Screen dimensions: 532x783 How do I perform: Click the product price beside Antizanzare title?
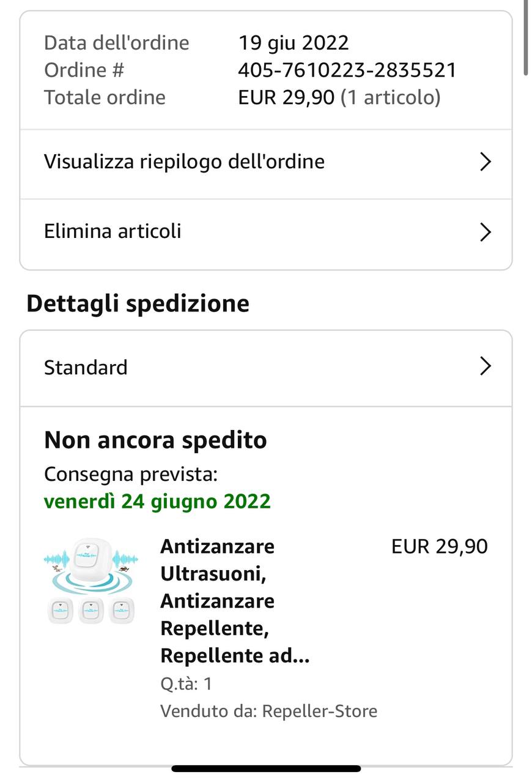coord(439,546)
